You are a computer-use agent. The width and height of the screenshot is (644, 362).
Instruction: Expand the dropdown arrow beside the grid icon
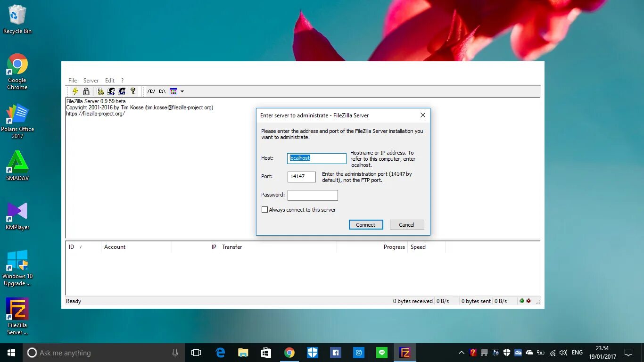coord(182,91)
